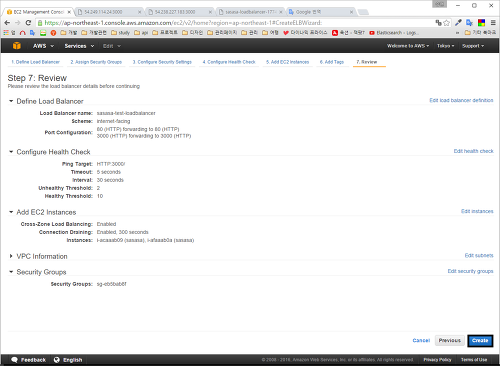
Task: Click Edit load balancer definition link
Action: point(461,100)
